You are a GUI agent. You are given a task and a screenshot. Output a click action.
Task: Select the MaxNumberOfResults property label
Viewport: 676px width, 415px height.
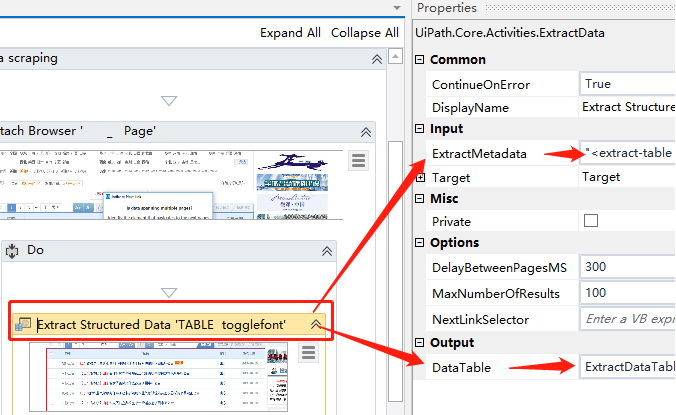click(x=496, y=294)
